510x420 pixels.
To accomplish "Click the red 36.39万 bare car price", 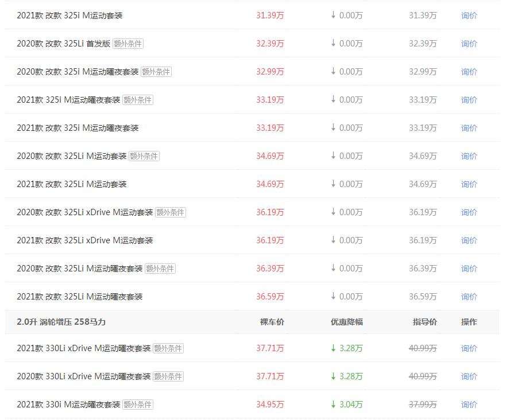I will [x=270, y=269].
